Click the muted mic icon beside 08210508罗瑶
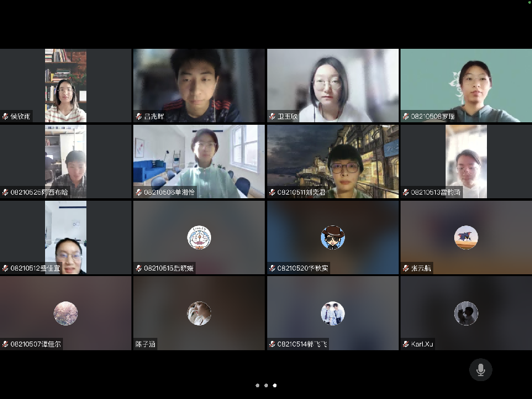This screenshot has width=532, height=399. point(405,116)
